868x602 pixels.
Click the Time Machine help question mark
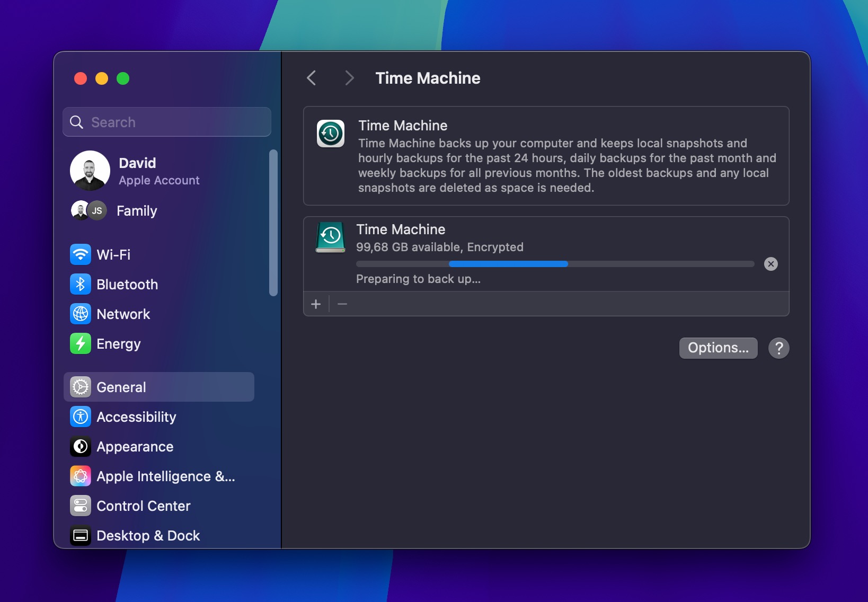pos(778,348)
